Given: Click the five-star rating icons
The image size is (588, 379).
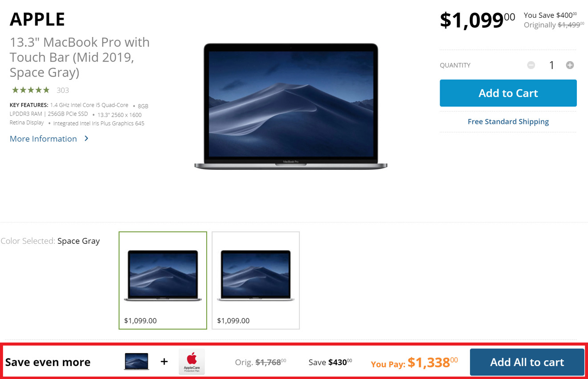Looking at the screenshot, I should tap(31, 90).
